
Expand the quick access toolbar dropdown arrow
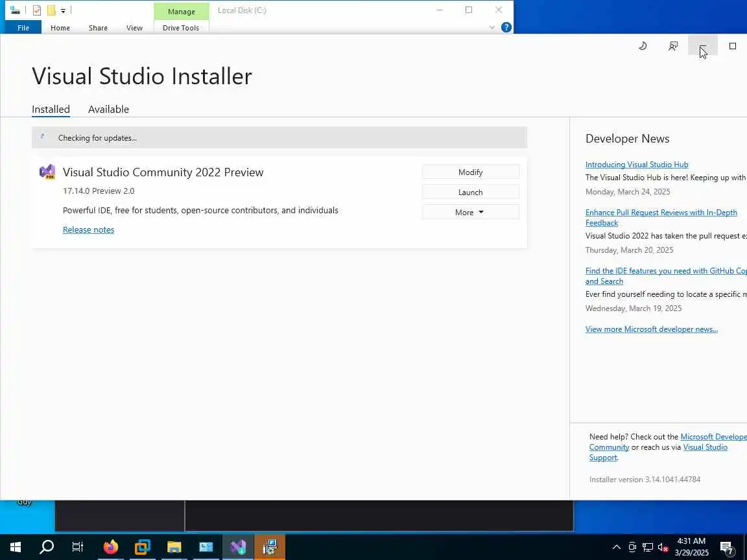coord(63,10)
